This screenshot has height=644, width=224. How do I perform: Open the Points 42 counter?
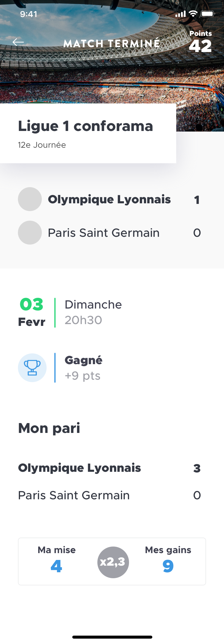click(200, 42)
